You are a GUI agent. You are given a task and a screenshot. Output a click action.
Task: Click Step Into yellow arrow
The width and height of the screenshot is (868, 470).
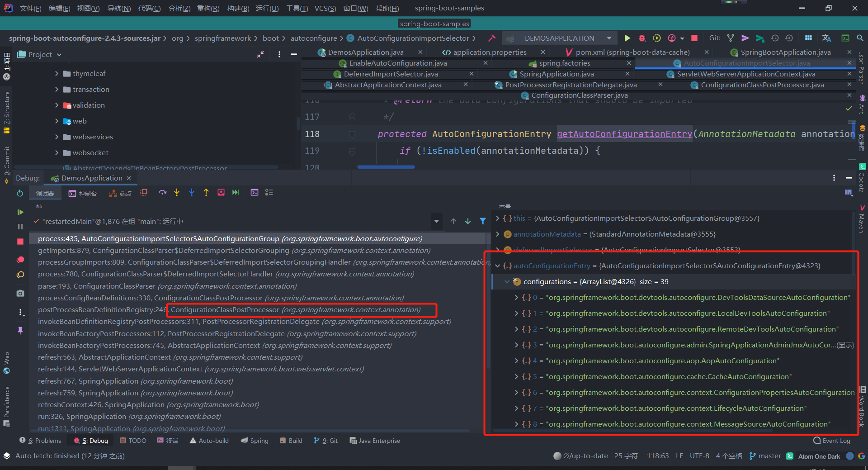coord(177,193)
